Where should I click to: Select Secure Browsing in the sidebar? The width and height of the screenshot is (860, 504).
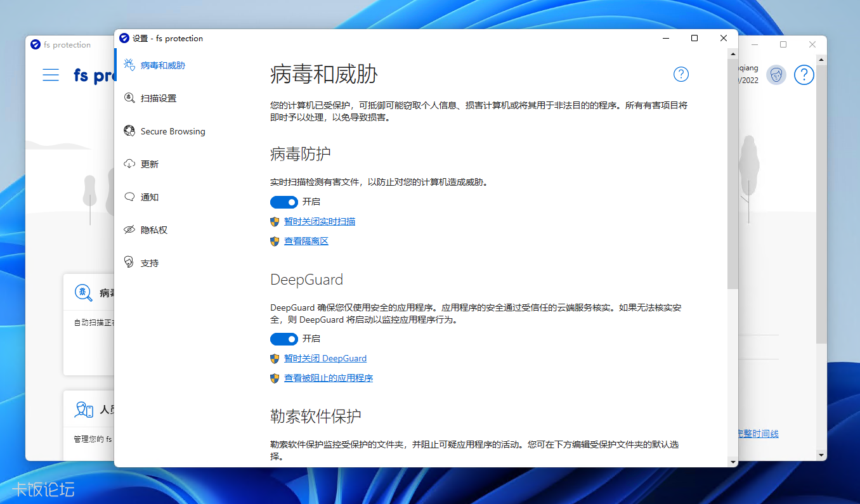tap(172, 131)
